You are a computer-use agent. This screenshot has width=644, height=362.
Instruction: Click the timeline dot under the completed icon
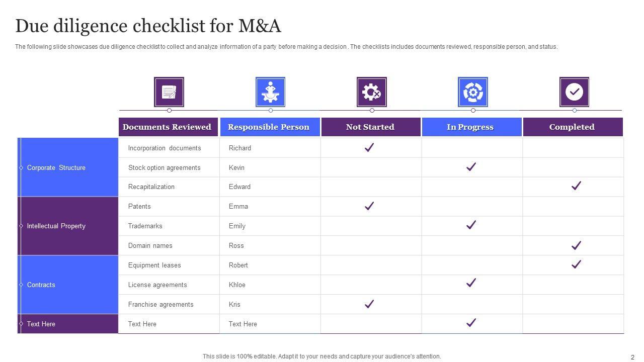point(575,111)
